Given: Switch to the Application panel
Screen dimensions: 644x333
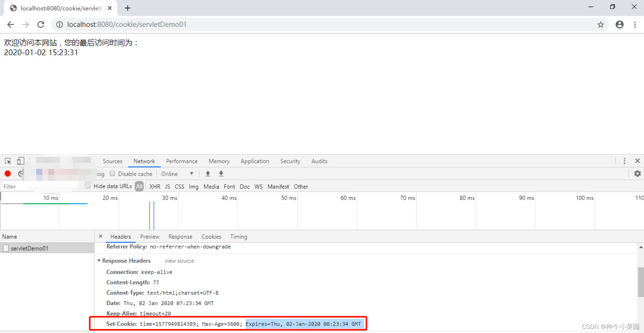Looking at the screenshot, I should click(x=255, y=161).
